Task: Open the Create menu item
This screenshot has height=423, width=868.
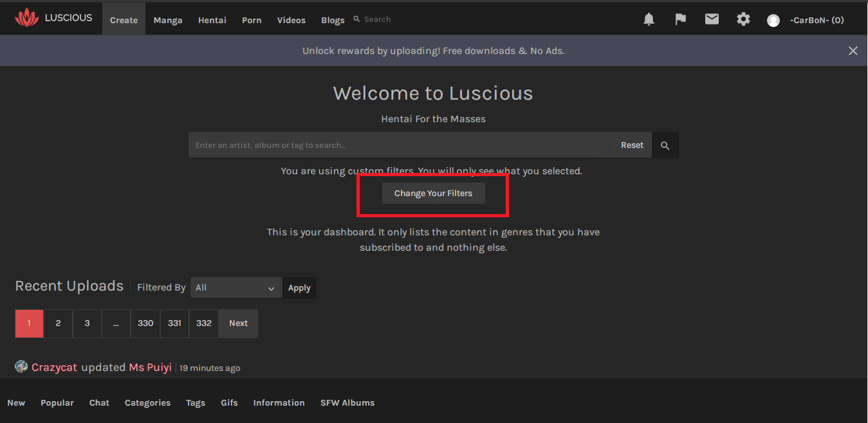Action: [124, 20]
